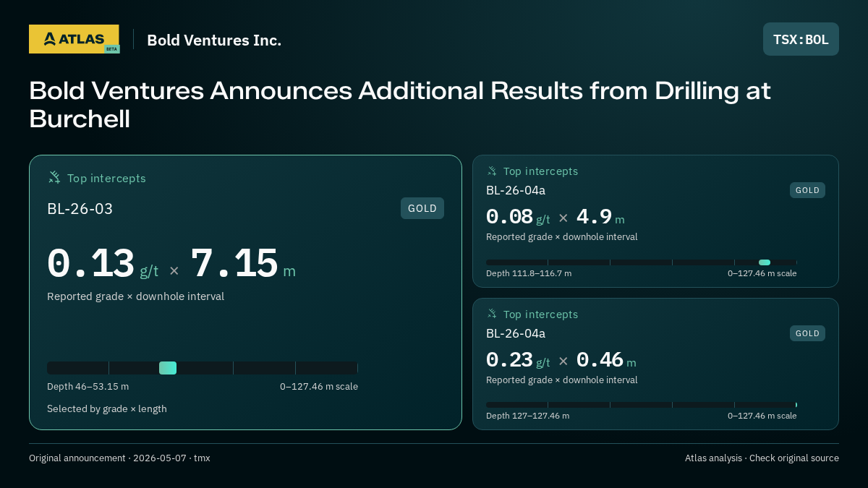Click the 4.9 m interval value
The height and width of the screenshot is (488, 868).
coord(600,217)
